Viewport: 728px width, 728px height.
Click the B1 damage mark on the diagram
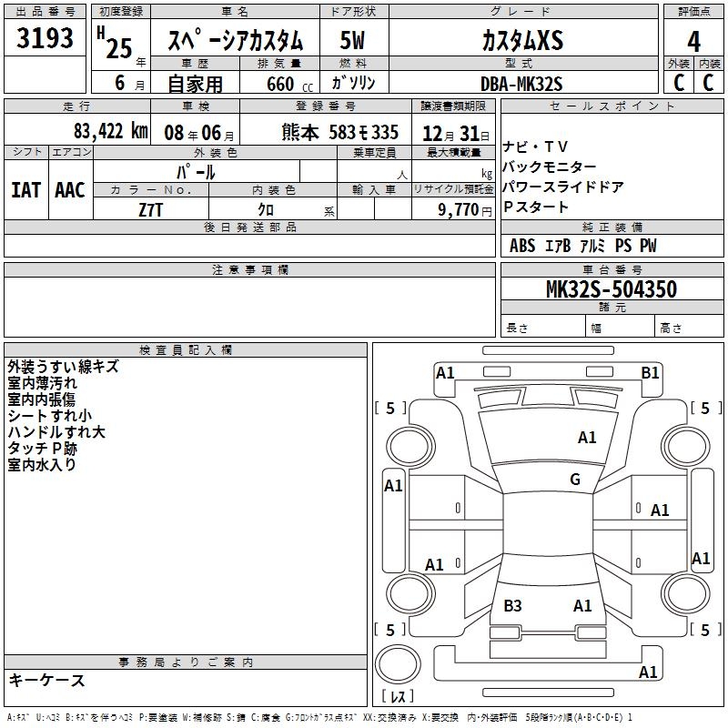(650, 372)
